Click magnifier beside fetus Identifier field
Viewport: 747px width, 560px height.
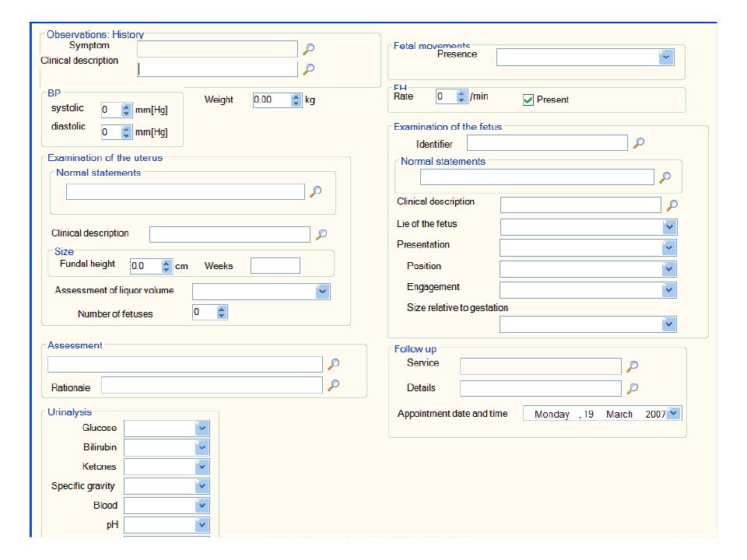tap(638, 143)
